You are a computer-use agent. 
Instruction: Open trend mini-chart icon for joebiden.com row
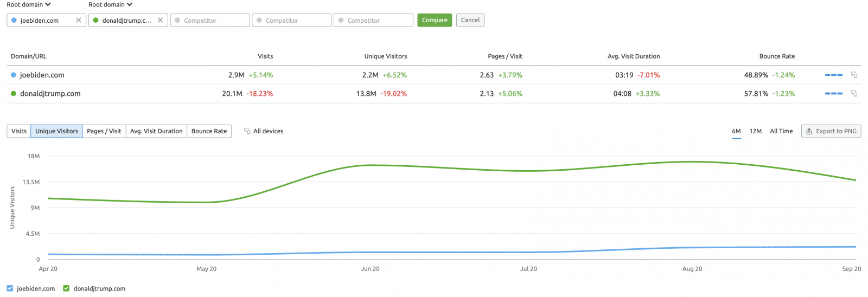click(x=833, y=75)
